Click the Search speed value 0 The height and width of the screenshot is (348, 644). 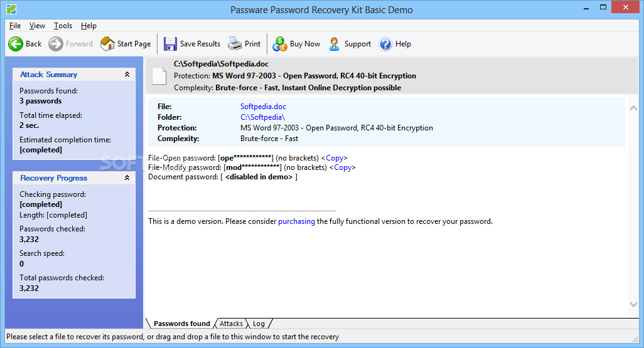click(x=22, y=264)
